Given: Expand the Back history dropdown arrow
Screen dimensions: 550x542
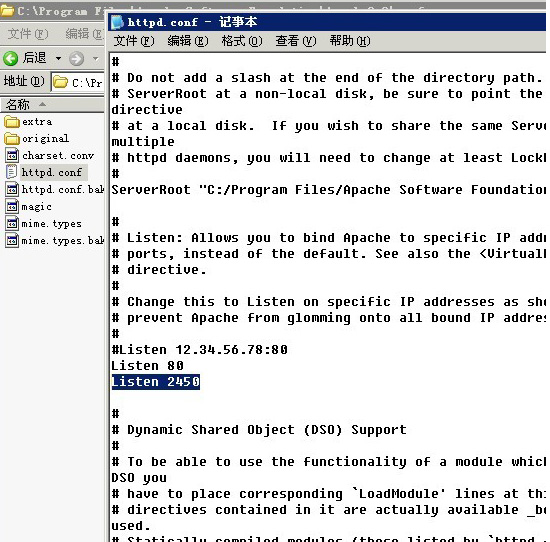Looking at the screenshot, I should (x=58, y=58).
